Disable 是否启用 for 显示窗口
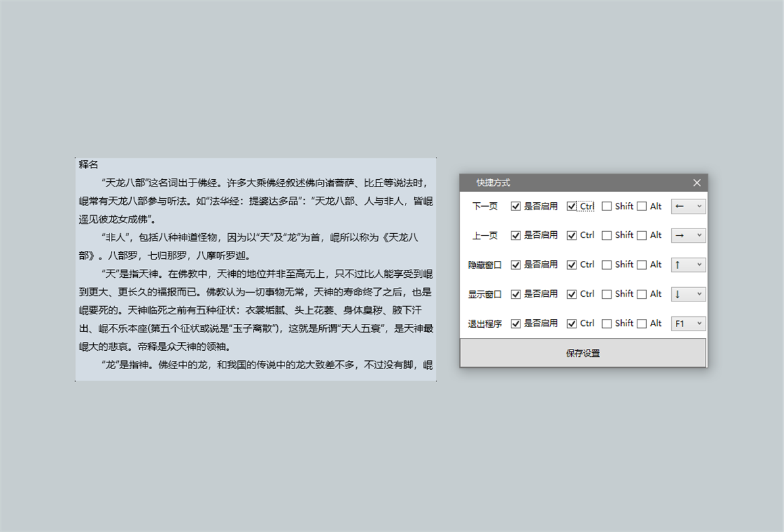This screenshot has width=784, height=532. (x=516, y=294)
